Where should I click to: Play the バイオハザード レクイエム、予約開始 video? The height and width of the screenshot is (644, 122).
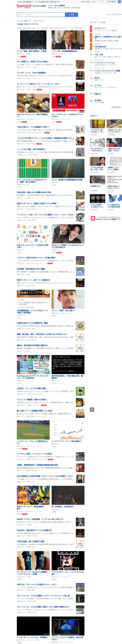33,626
